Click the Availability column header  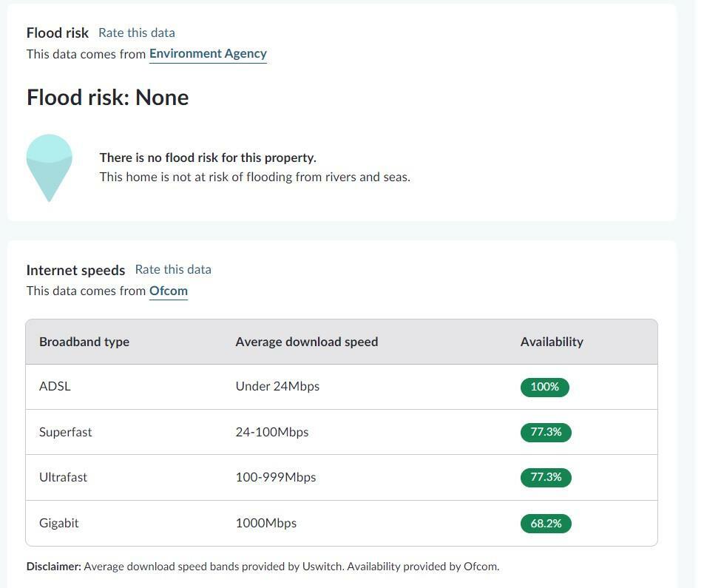click(552, 342)
